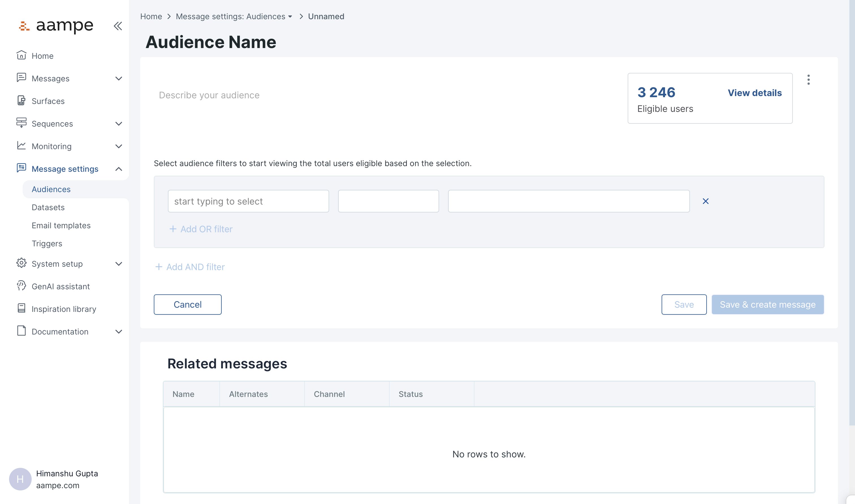Click the middle filter operator field
Image resolution: width=855 pixels, height=504 pixels.
click(388, 201)
